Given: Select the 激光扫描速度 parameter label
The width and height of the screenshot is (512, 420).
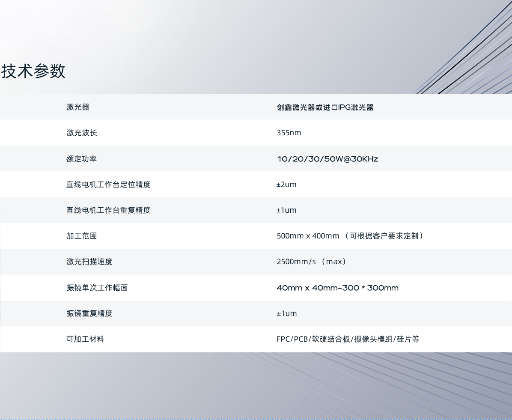Looking at the screenshot, I should (89, 262).
